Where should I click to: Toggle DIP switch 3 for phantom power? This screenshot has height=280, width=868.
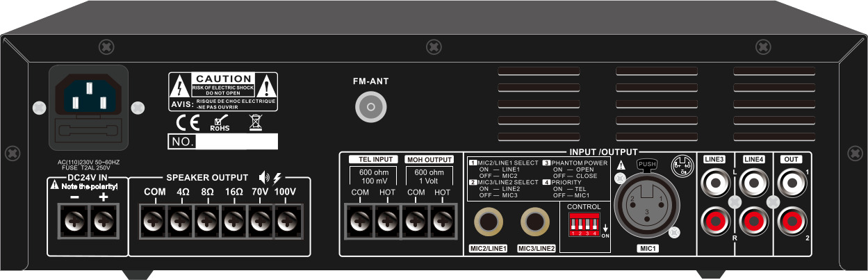click(x=588, y=224)
